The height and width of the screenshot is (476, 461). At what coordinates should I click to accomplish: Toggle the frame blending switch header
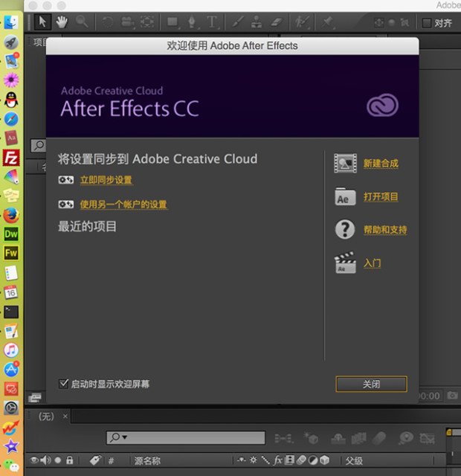[x=289, y=460]
